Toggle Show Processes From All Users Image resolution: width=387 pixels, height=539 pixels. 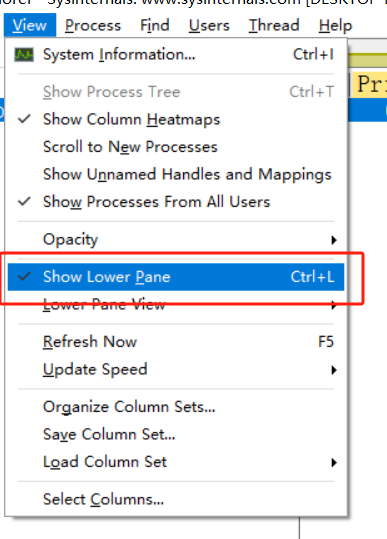[x=176, y=202]
